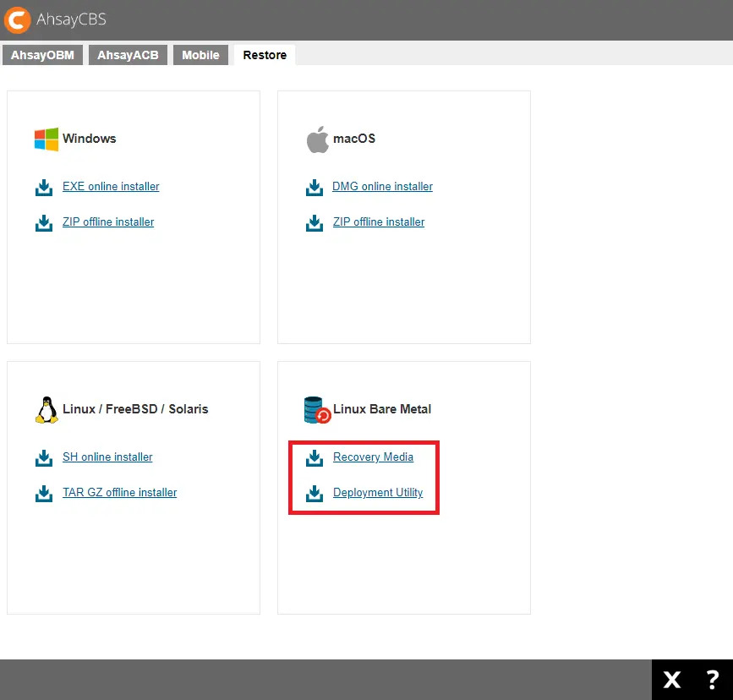Open help with the question mark button
Screen dimensions: 733x700
(x=712, y=680)
